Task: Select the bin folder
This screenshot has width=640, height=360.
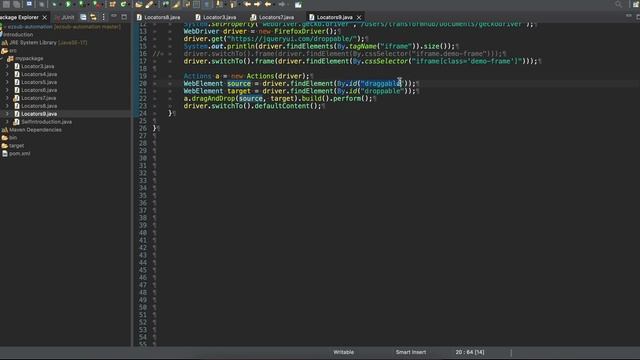Action: pos(13,138)
